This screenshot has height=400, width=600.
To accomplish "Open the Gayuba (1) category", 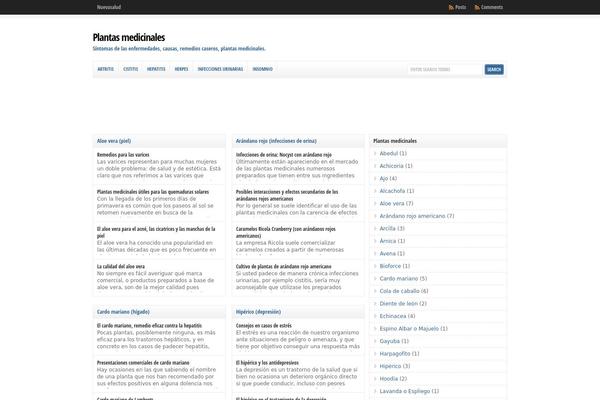I will coord(394,341).
